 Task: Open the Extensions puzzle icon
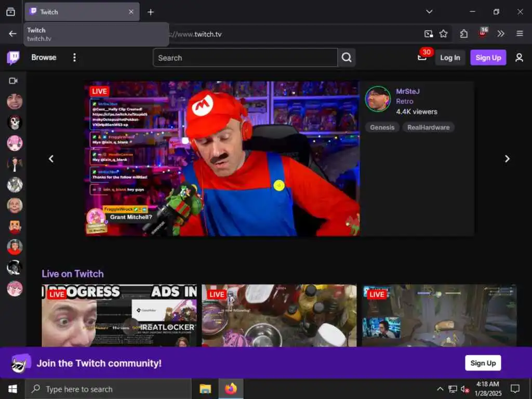[464, 34]
